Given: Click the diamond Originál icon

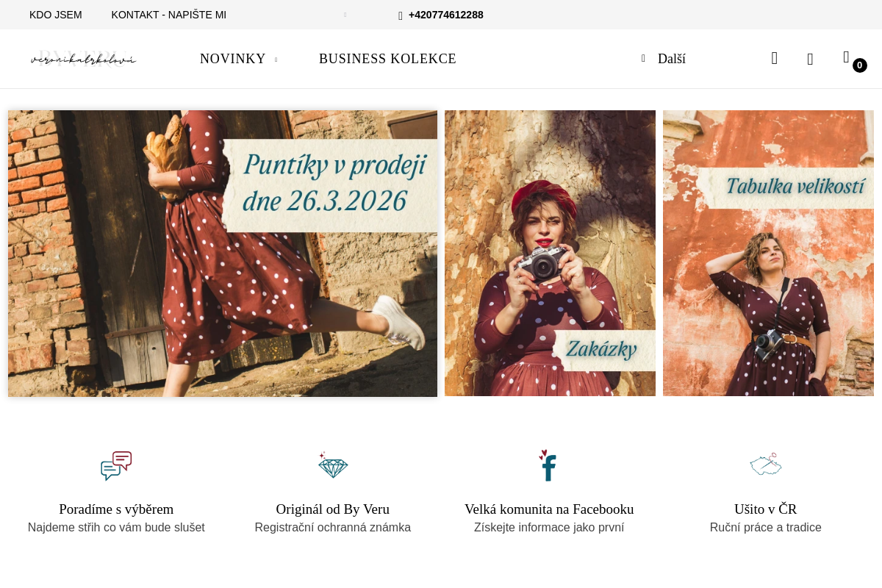Looking at the screenshot, I should pos(333,465).
